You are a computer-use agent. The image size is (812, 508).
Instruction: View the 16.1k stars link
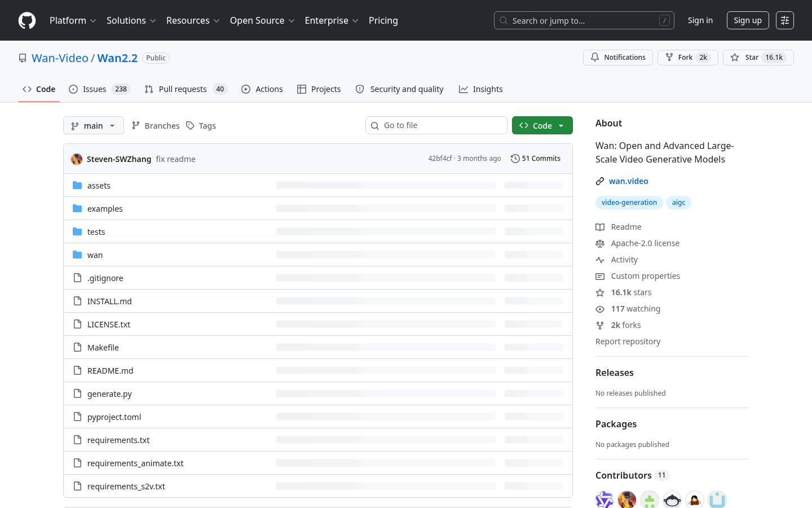(624, 292)
